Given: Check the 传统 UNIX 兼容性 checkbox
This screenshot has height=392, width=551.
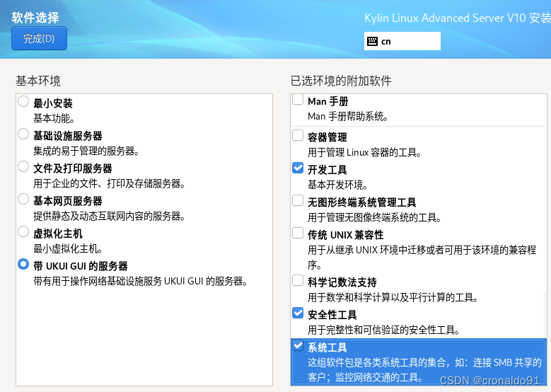Looking at the screenshot, I should tap(298, 233).
